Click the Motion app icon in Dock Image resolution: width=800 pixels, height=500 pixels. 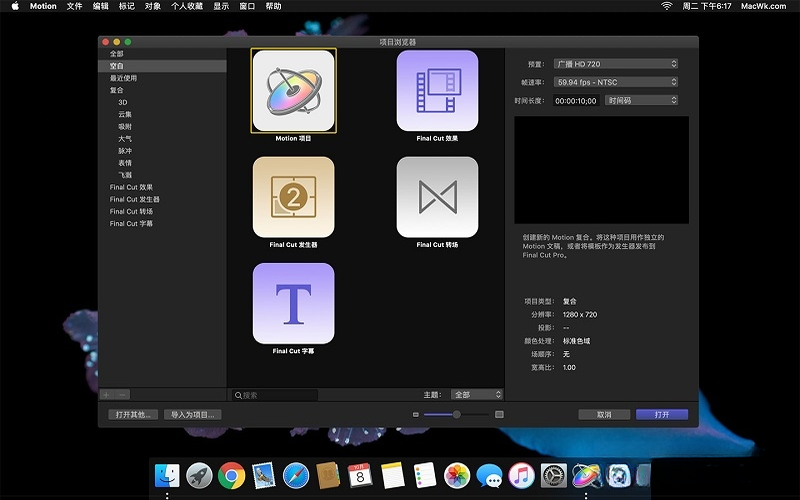(586, 476)
